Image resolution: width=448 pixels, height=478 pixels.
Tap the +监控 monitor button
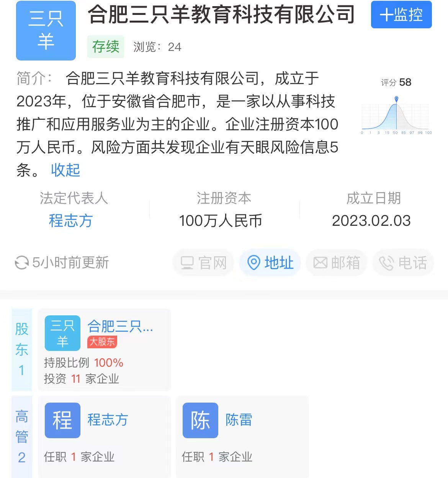click(401, 15)
